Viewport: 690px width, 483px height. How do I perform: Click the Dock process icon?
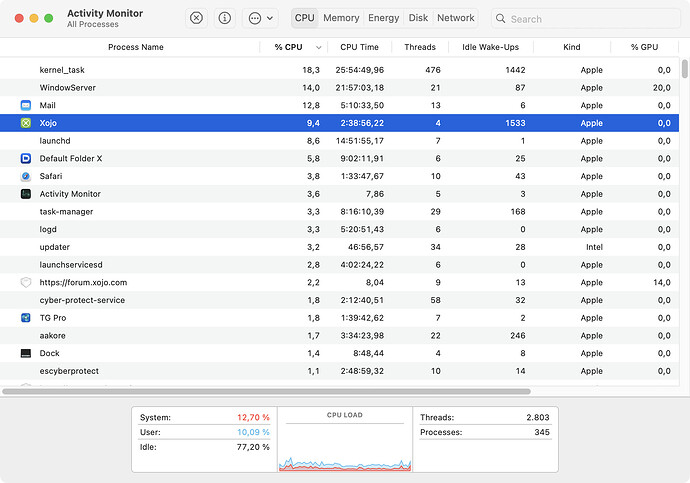[26, 353]
